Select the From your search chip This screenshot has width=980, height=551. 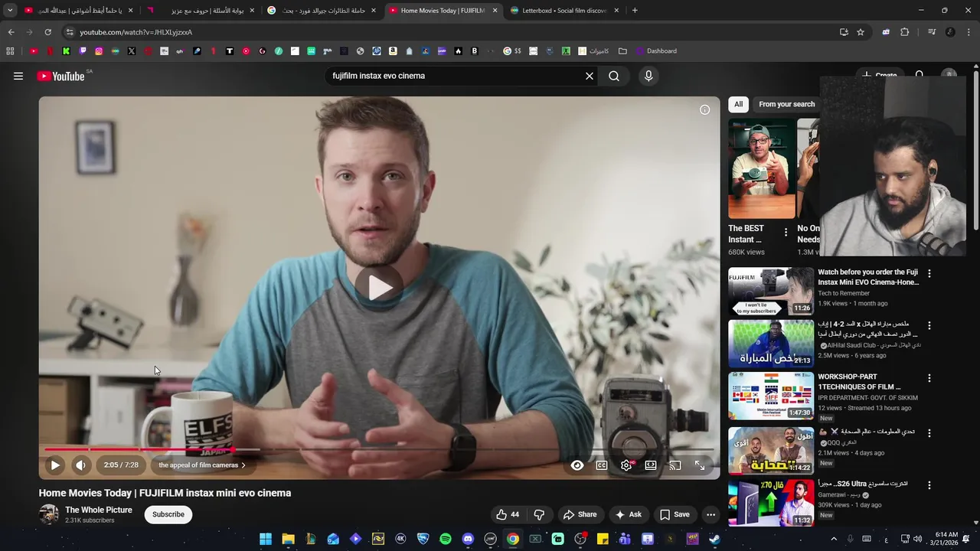(x=787, y=104)
